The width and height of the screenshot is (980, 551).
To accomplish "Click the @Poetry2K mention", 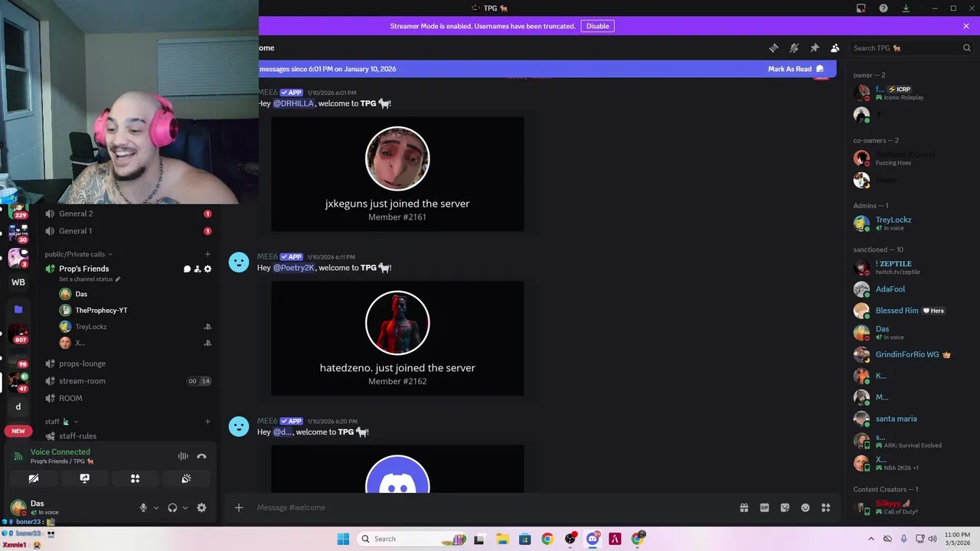I will click(x=294, y=268).
